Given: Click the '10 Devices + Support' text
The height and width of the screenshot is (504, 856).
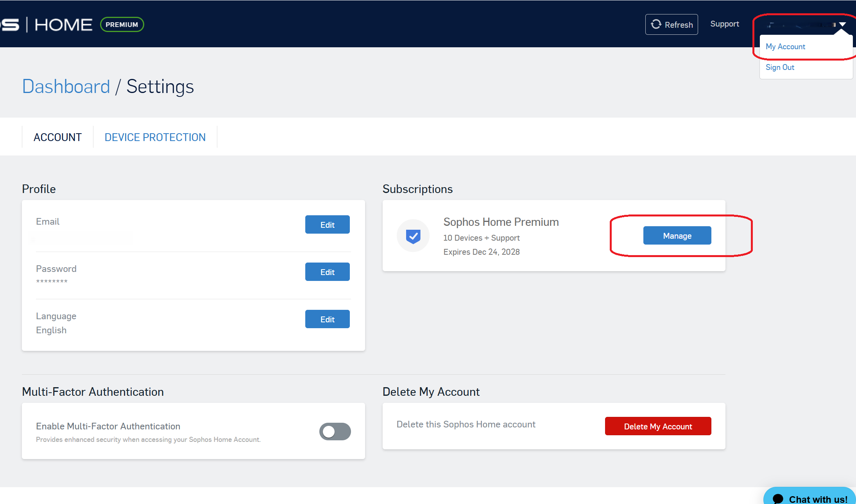Looking at the screenshot, I should coord(482,238).
